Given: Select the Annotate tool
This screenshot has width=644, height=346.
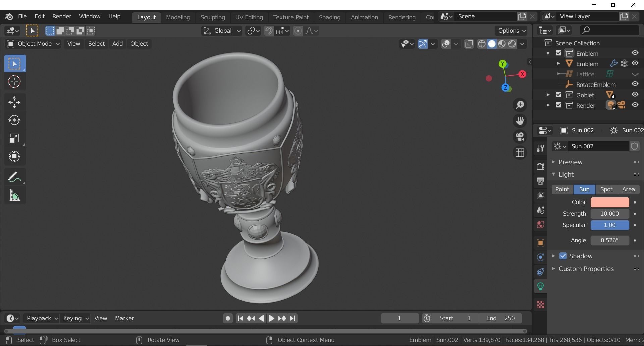Looking at the screenshot, I should point(14,177).
